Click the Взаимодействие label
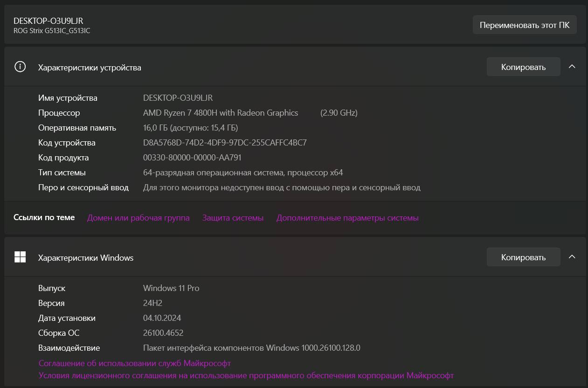Image resolution: width=588 pixels, height=388 pixels. 69,348
